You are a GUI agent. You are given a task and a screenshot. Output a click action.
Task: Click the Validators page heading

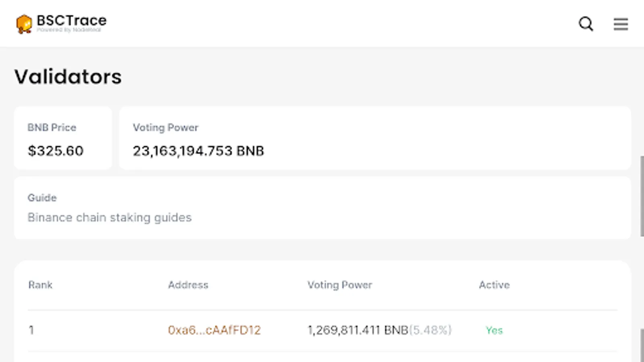pyautogui.click(x=68, y=76)
